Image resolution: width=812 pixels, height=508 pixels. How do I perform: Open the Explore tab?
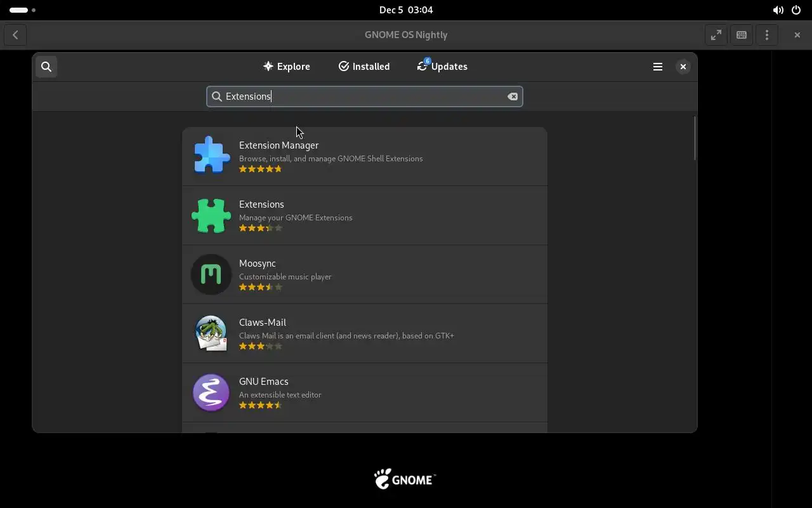287,67
